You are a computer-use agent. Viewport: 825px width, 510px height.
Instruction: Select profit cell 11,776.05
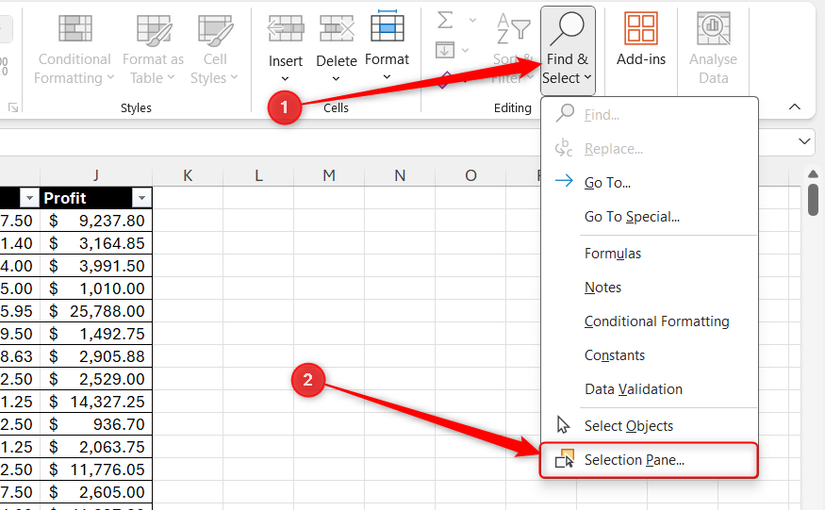click(96, 469)
